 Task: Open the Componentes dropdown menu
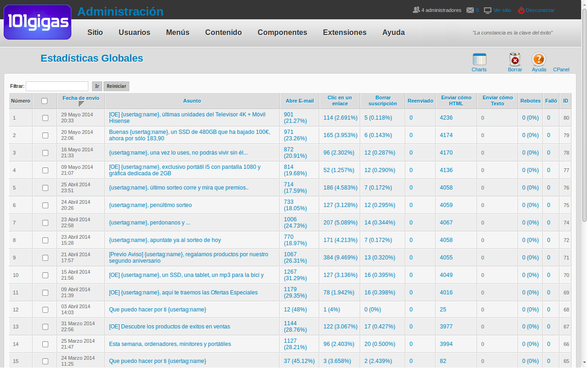click(282, 33)
